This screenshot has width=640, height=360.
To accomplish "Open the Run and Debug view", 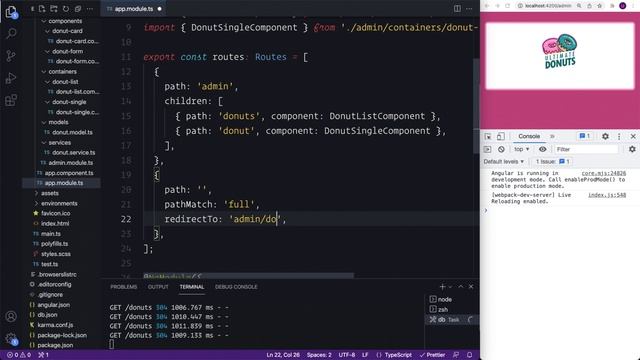I will coord(11,78).
